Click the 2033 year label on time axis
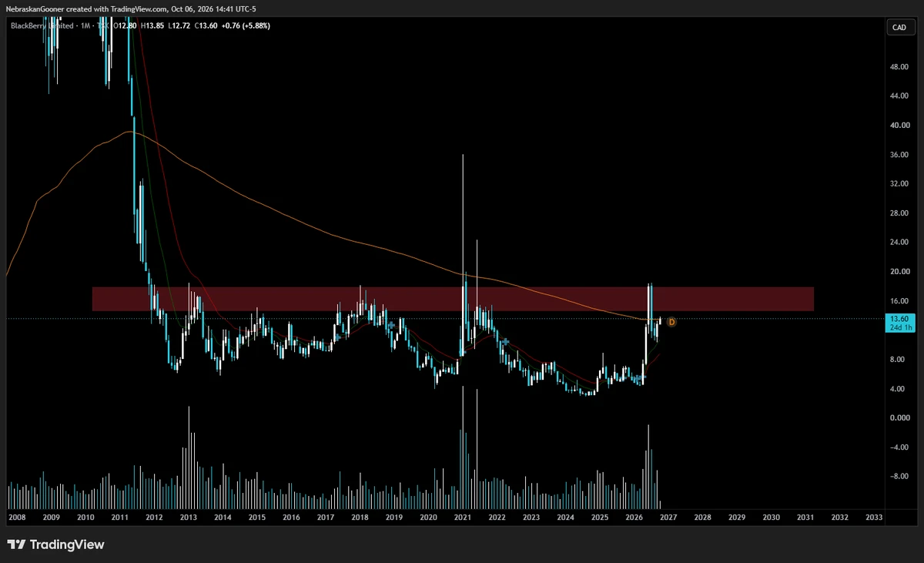Screen dimensions: 924x563 [874, 517]
